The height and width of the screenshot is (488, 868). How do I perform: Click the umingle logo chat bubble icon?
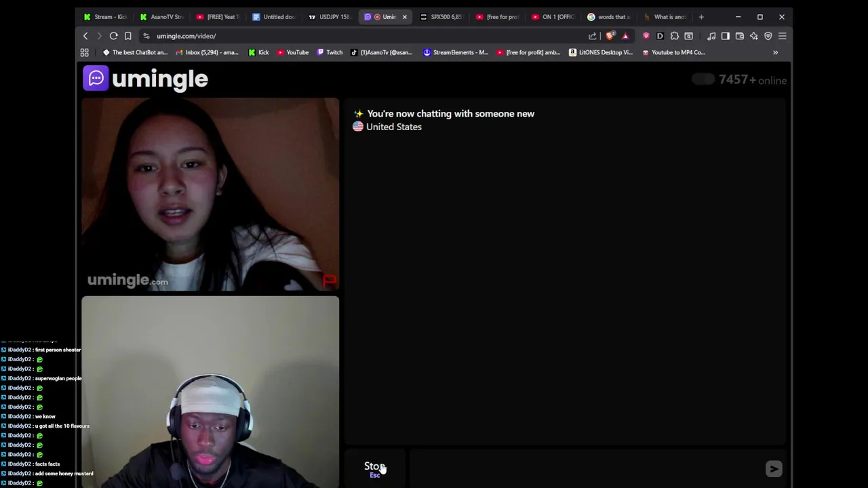pos(96,78)
